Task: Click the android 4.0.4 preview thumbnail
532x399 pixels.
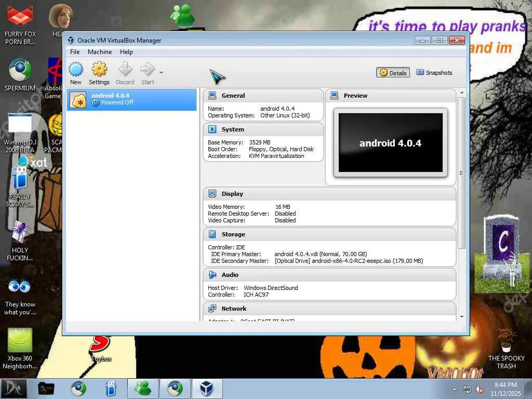Action: (391, 143)
